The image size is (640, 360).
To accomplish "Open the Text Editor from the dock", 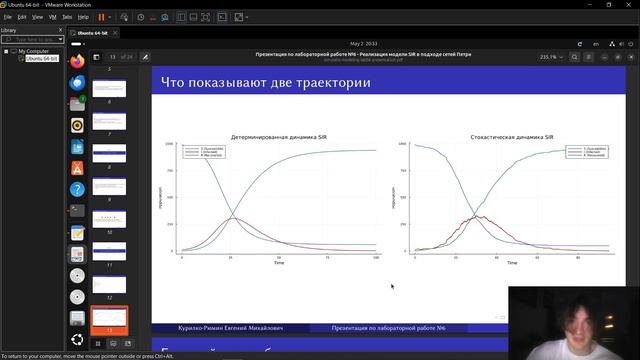I will click(x=77, y=233).
